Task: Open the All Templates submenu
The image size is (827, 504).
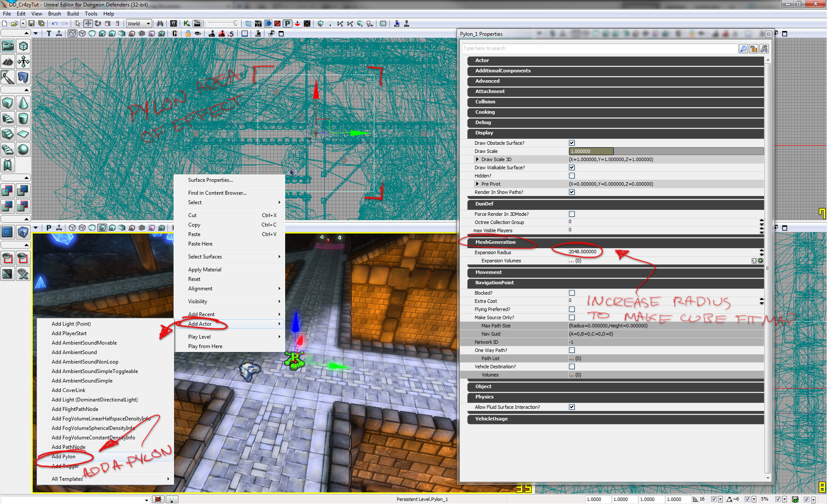Action: click(x=105, y=479)
